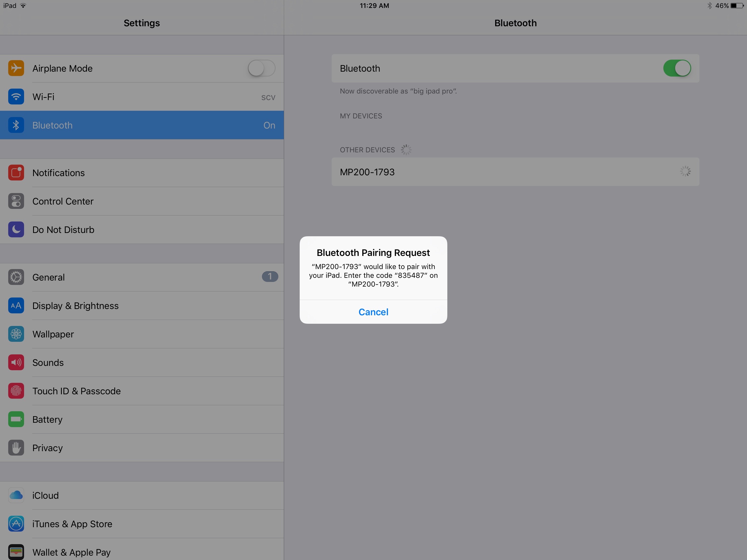Open General settings row
The height and width of the screenshot is (560, 747).
(x=142, y=277)
